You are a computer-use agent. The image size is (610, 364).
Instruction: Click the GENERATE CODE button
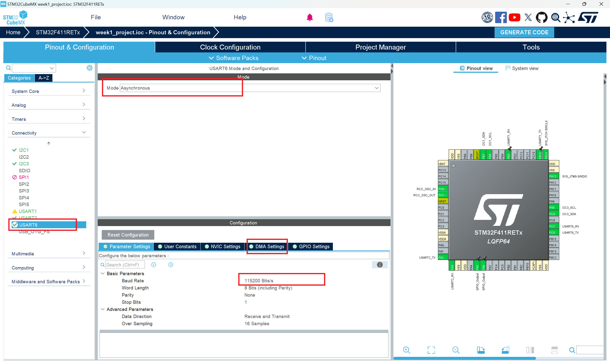coord(524,32)
